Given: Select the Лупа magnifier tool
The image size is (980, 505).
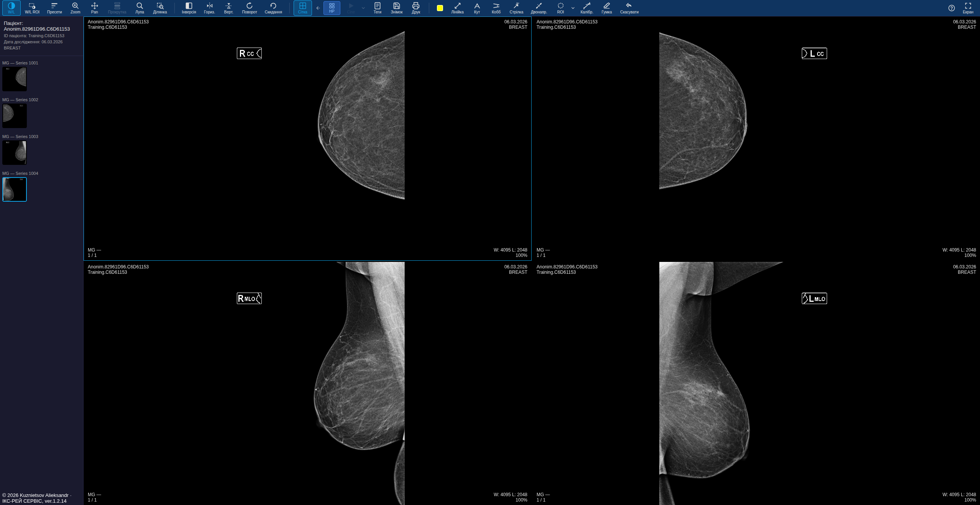Looking at the screenshot, I should [x=140, y=8].
